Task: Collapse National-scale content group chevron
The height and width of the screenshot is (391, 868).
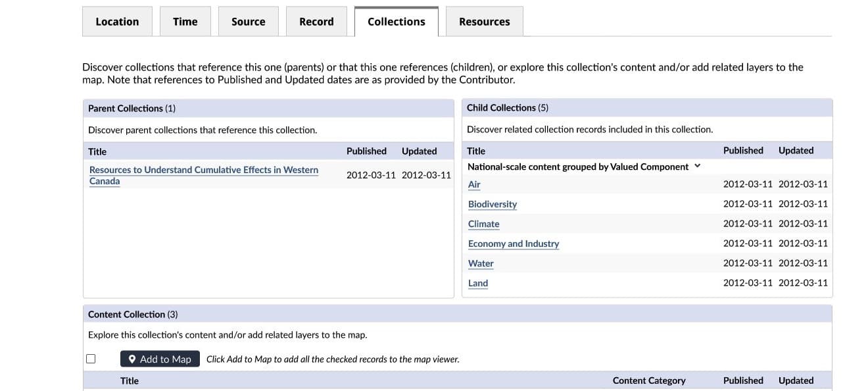Action: [x=698, y=167]
